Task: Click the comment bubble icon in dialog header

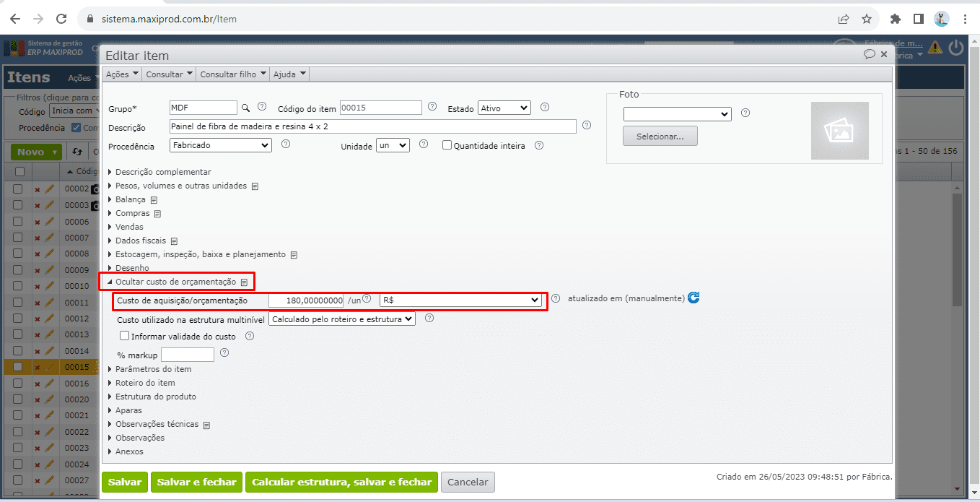Action: click(x=870, y=55)
